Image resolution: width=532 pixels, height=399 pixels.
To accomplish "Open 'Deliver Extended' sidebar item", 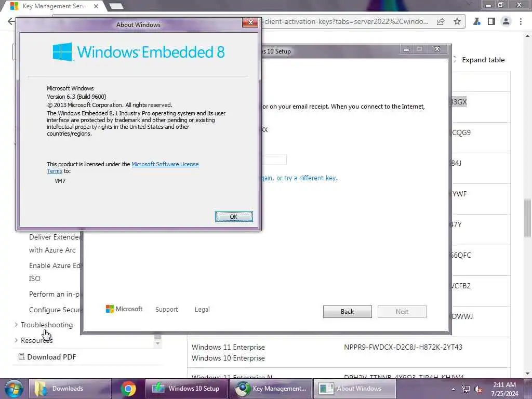I will click(x=54, y=237).
